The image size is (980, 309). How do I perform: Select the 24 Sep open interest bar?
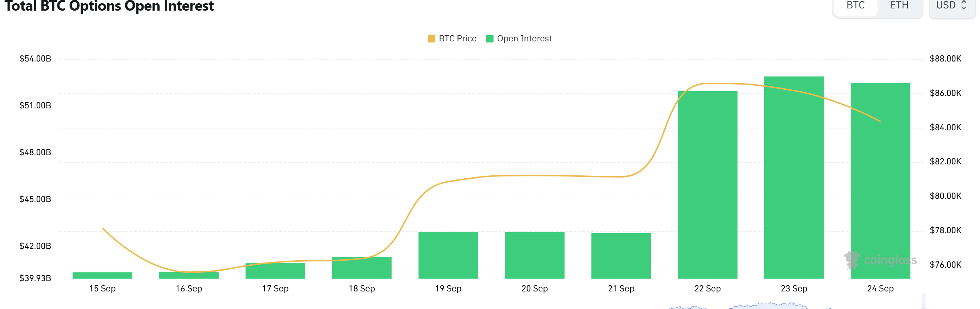point(880,181)
